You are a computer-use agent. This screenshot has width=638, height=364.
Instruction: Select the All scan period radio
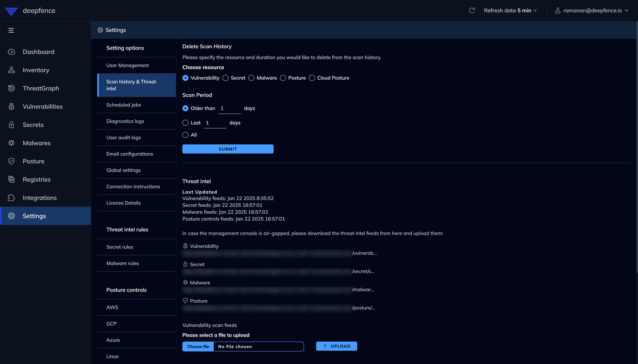click(x=185, y=135)
